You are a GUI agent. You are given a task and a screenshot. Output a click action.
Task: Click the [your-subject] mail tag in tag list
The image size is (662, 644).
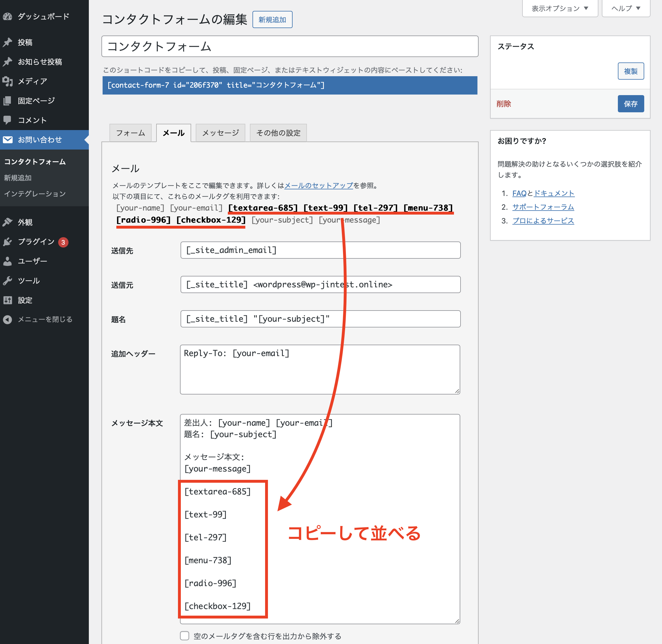[282, 220]
